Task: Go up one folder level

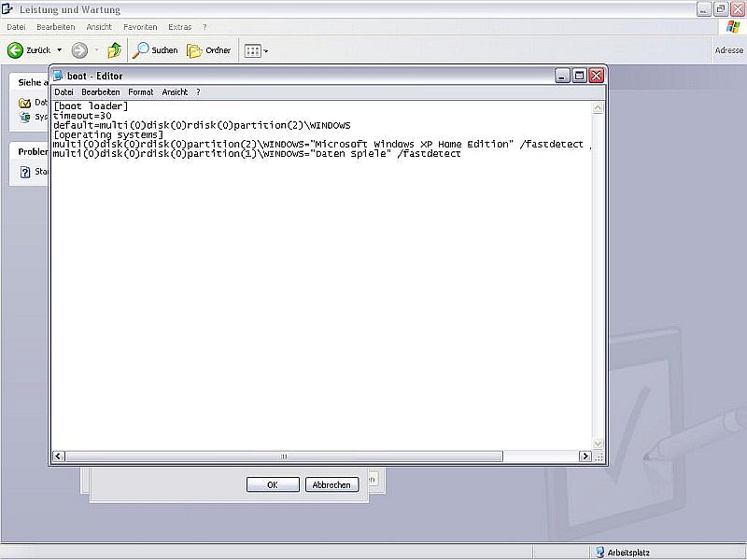Action: [114, 50]
